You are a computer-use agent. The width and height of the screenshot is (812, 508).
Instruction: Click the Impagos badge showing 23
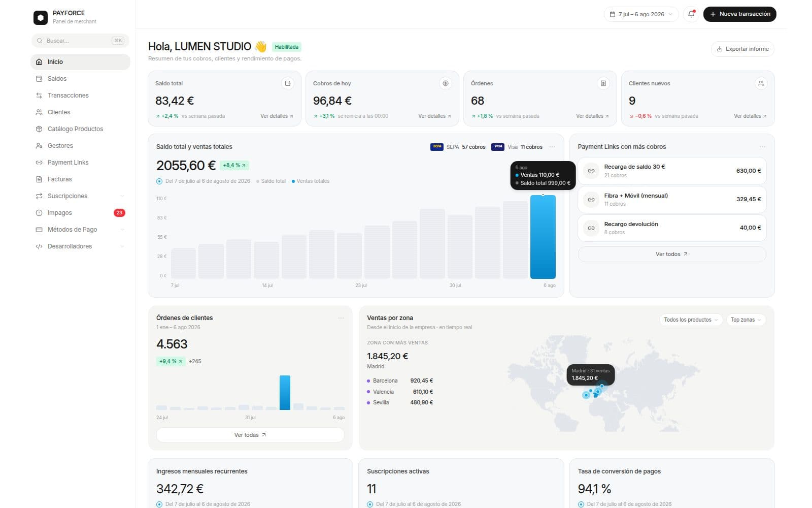tap(119, 213)
